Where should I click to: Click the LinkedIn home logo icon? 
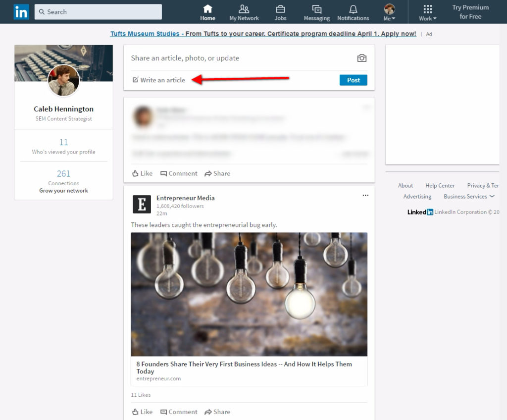(21, 11)
